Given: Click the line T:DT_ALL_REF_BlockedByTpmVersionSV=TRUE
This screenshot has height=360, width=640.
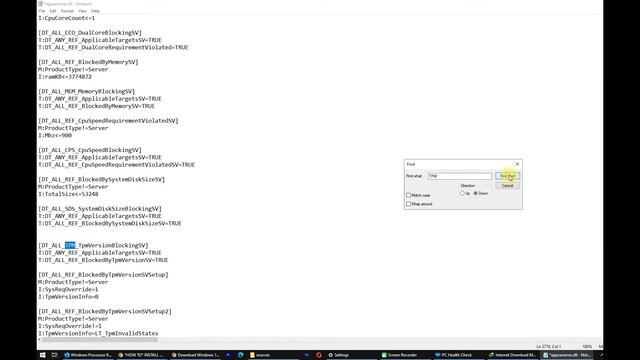Looking at the screenshot, I should click(103, 260).
